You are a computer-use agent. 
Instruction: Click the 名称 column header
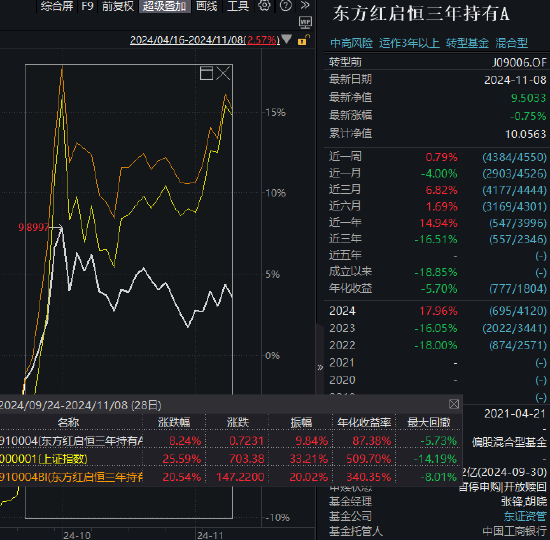(x=68, y=422)
